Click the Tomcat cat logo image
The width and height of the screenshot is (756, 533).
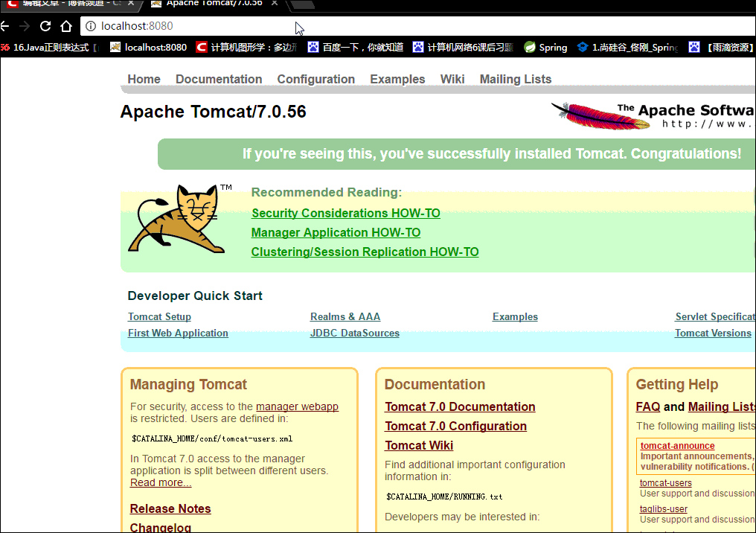click(177, 220)
